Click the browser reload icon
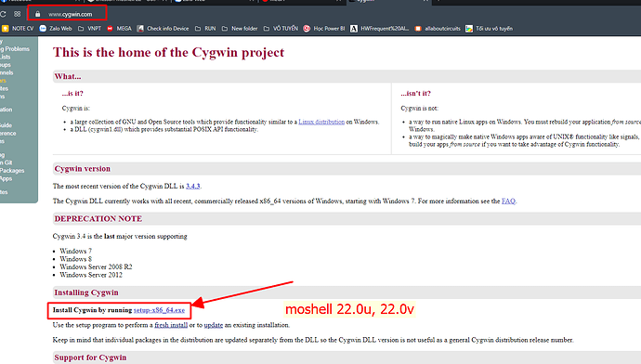 pos(3,14)
